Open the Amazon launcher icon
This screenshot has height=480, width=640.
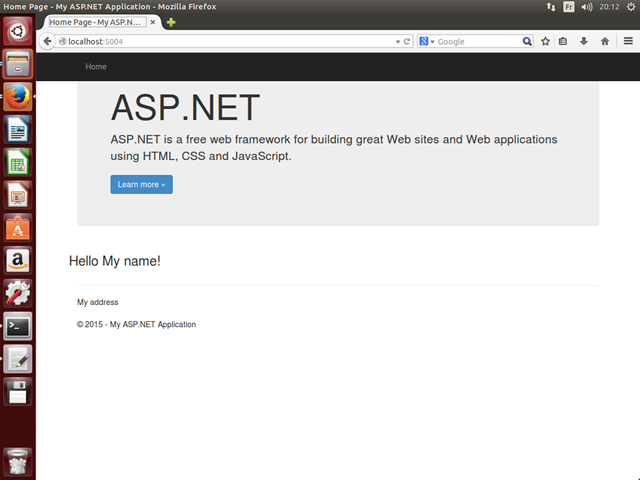click(x=18, y=261)
